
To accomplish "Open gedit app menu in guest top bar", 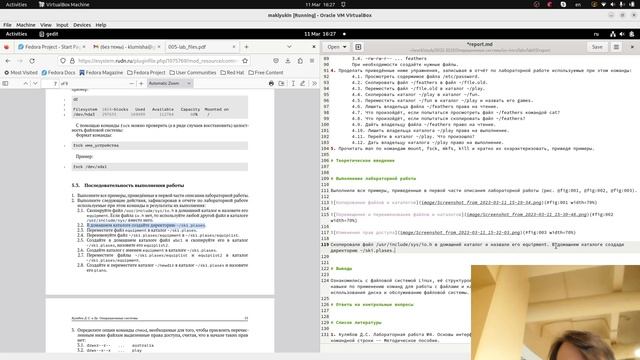I will [49, 34].
